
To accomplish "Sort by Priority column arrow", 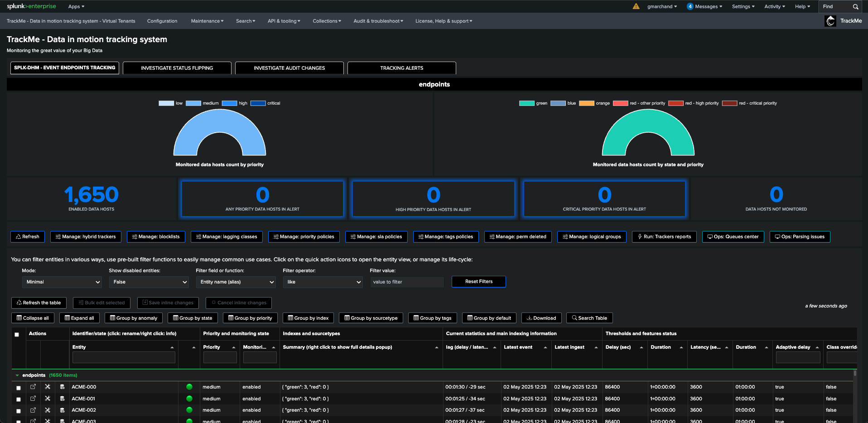I will pos(234,347).
